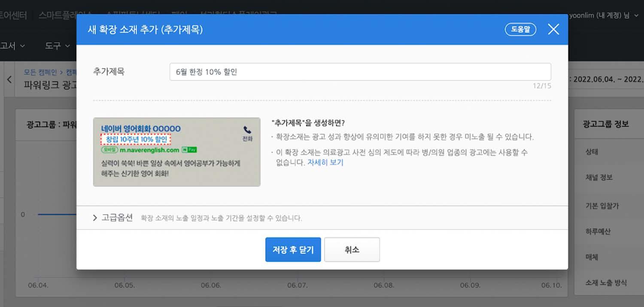The image size is (644, 307).
Task: Click the back chevron beside 파워링크 title
Action: tap(9, 79)
